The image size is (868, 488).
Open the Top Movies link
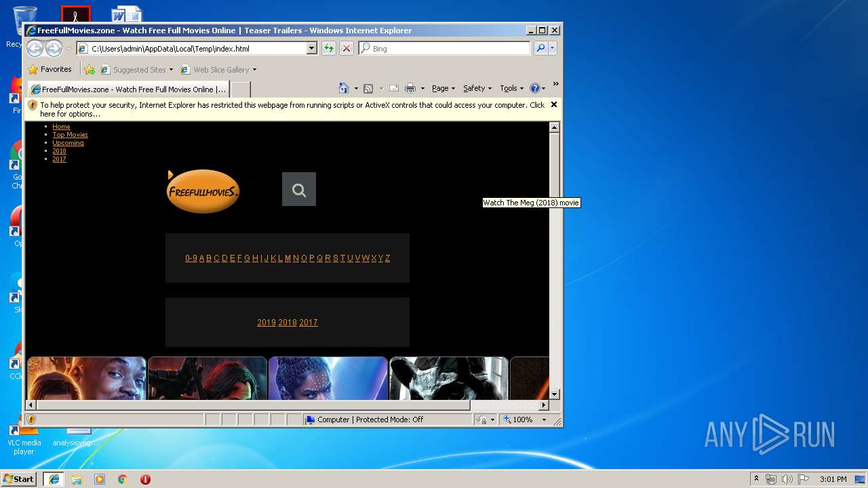(x=70, y=135)
